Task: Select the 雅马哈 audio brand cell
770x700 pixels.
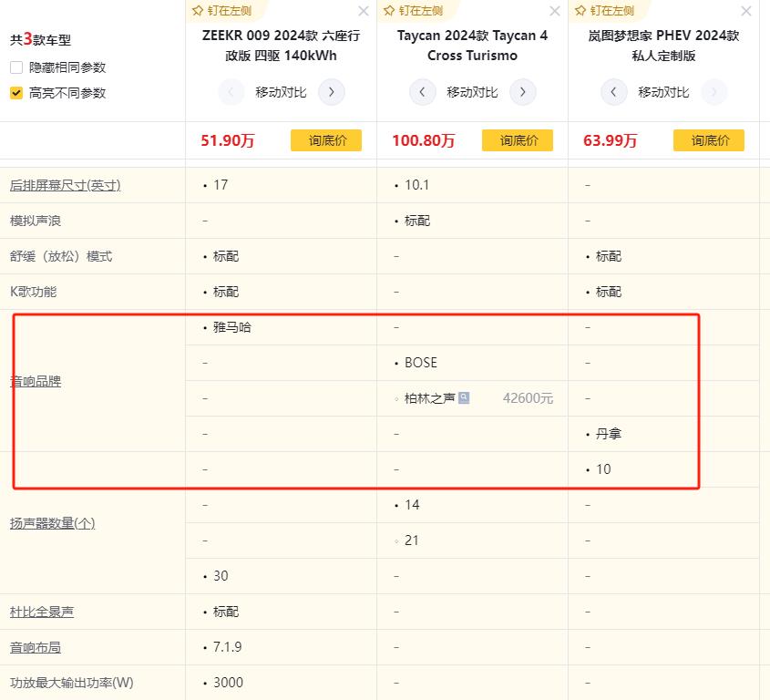Action: [x=232, y=327]
